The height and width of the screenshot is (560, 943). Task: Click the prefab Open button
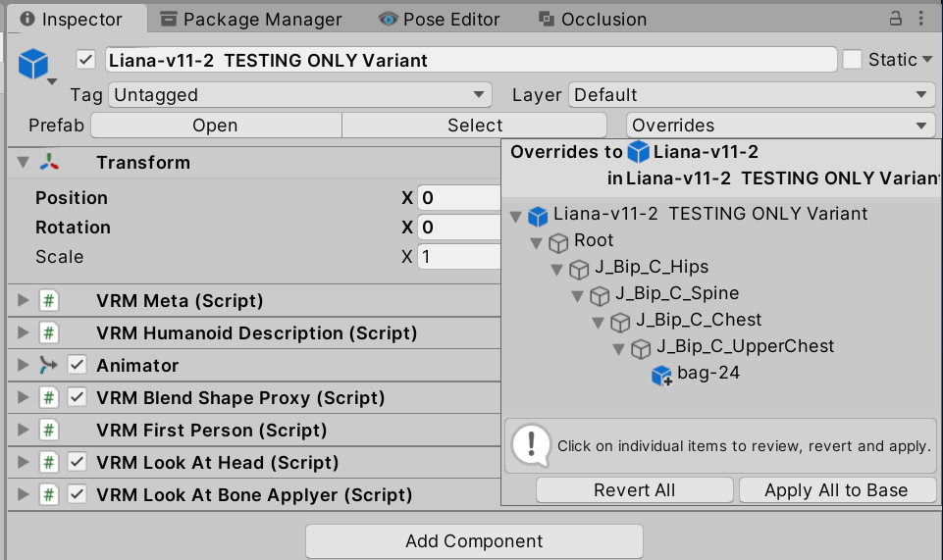[215, 125]
